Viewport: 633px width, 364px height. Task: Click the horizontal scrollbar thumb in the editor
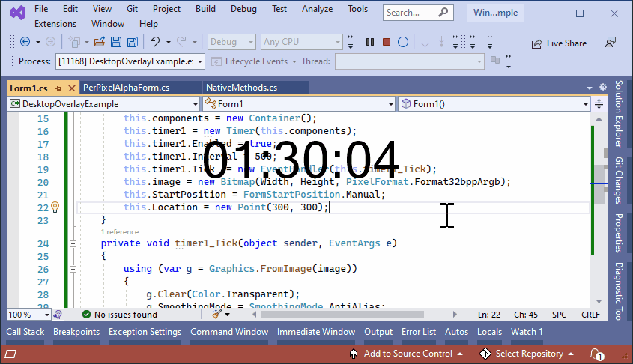[342, 314]
